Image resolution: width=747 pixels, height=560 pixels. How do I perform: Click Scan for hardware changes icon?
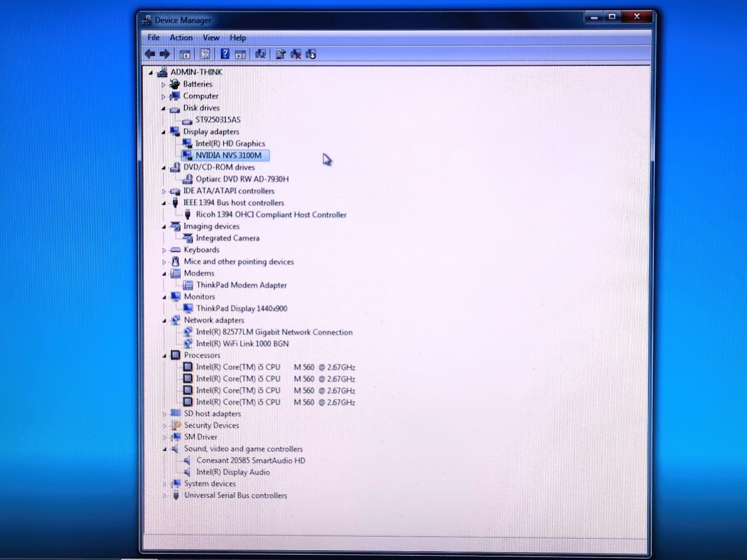[261, 54]
